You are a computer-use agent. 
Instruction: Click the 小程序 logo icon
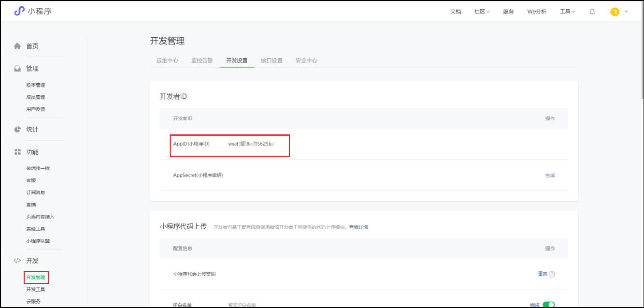pos(19,11)
